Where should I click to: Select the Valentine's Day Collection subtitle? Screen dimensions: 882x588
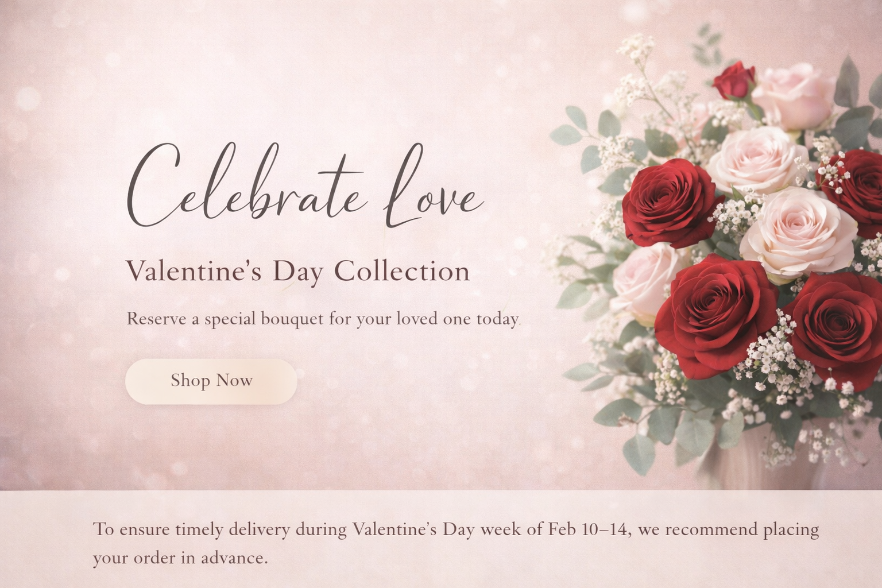(x=297, y=271)
